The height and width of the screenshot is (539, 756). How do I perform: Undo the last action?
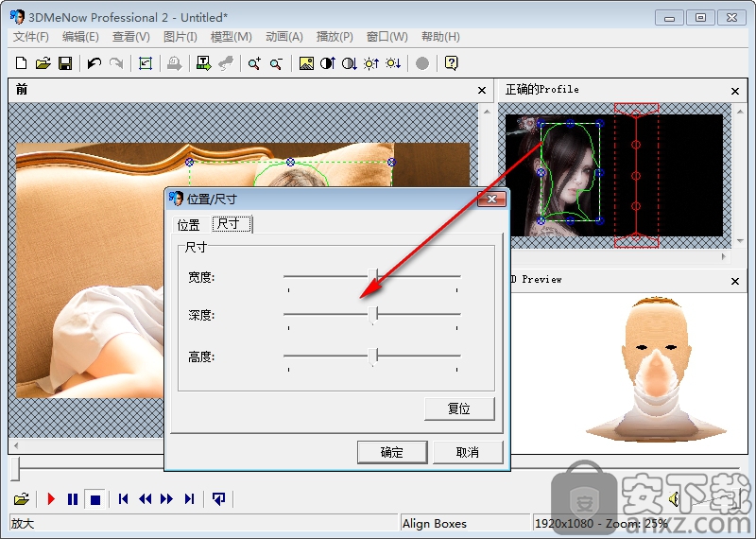pyautogui.click(x=94, y=63)
